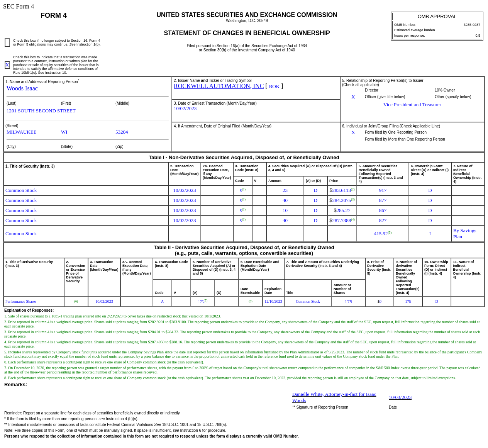Image resolution: width=488 pixels, height=448 pixels.
Task: Click the Table II section heading
Action: click(244, 250)
